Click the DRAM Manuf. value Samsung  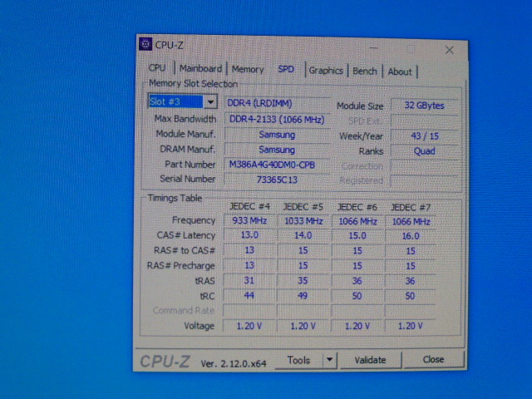(x=277, y=150)
